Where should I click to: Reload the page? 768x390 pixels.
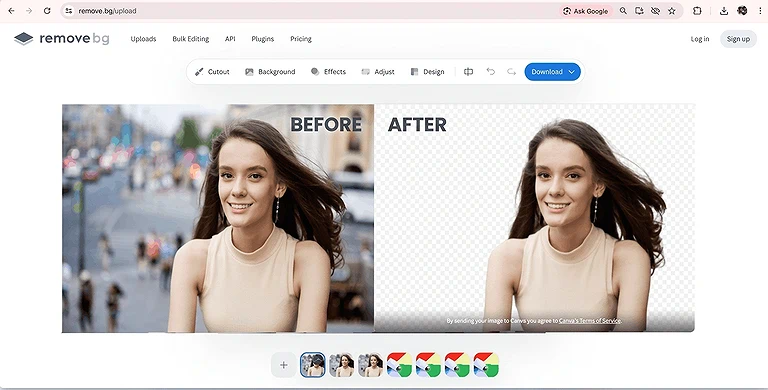point(47,11)
